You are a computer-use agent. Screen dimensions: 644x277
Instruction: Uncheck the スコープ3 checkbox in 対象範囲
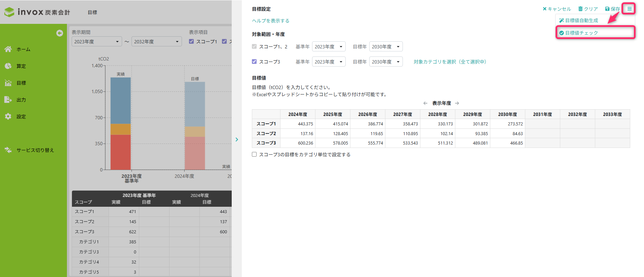coord(254,62)
